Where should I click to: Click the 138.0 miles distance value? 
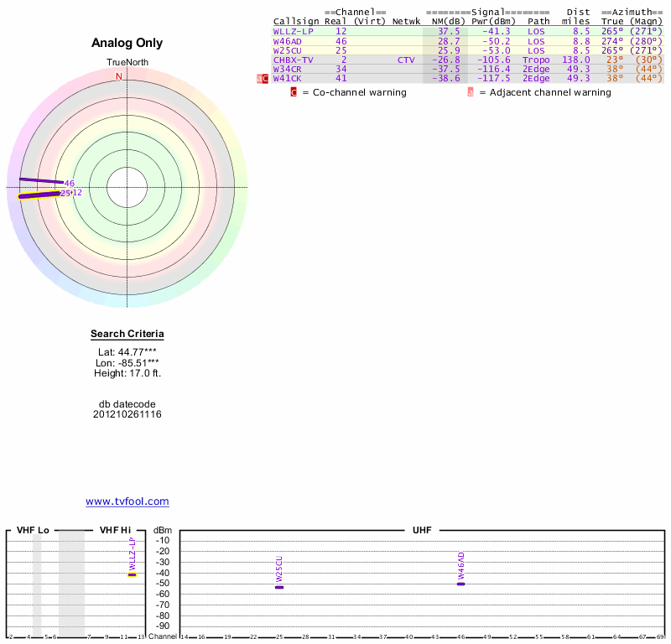pos(576,60)
